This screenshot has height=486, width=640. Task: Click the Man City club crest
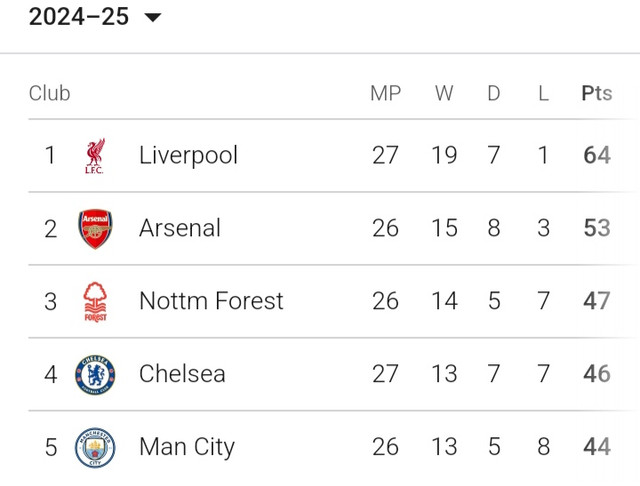(95, 447)
